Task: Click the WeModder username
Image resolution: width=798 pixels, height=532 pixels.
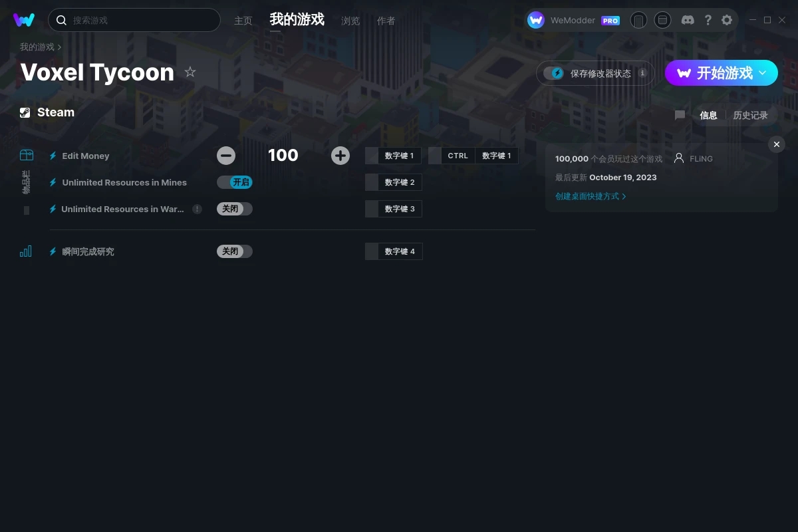Action: (573, 21)
